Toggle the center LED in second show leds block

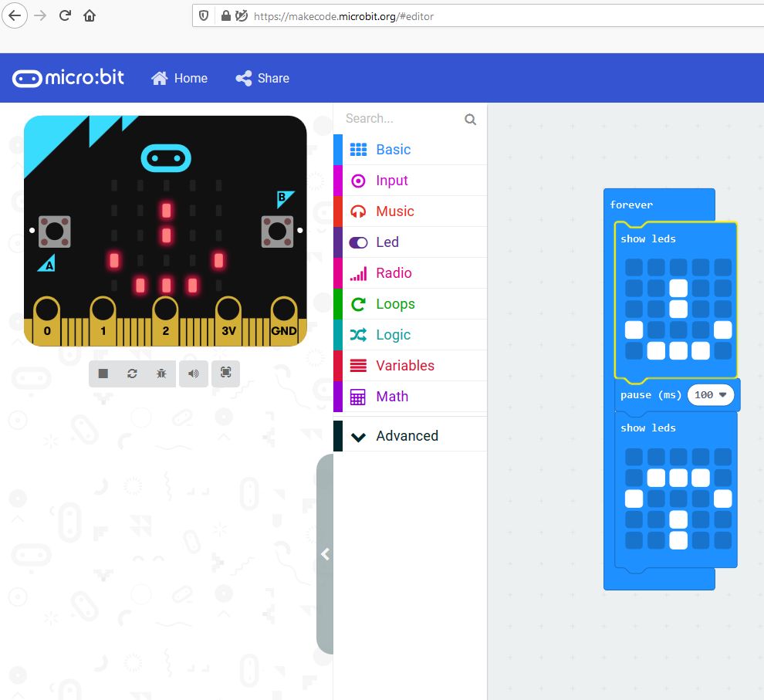coord(678,499)
